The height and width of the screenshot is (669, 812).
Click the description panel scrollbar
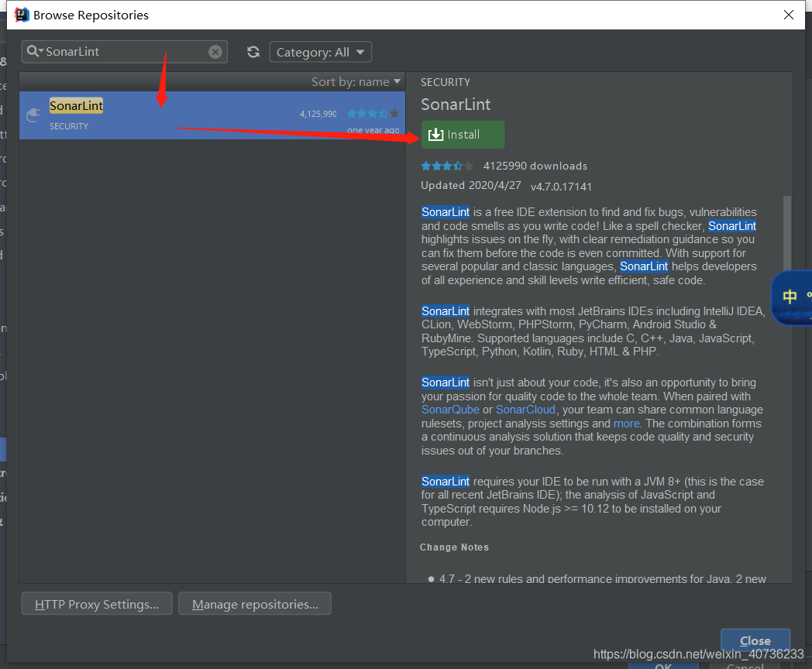(787, 233)
